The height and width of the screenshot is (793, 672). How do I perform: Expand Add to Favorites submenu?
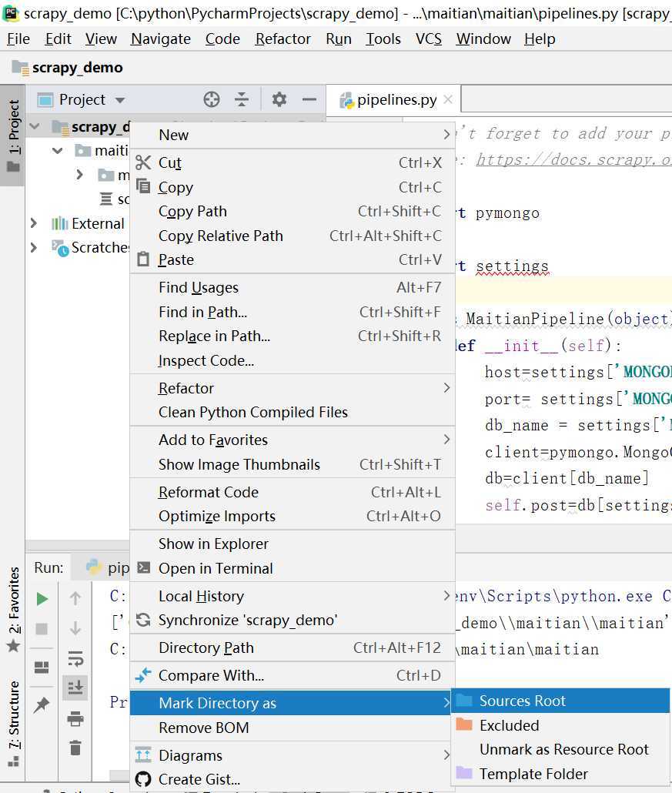point(293,440)
